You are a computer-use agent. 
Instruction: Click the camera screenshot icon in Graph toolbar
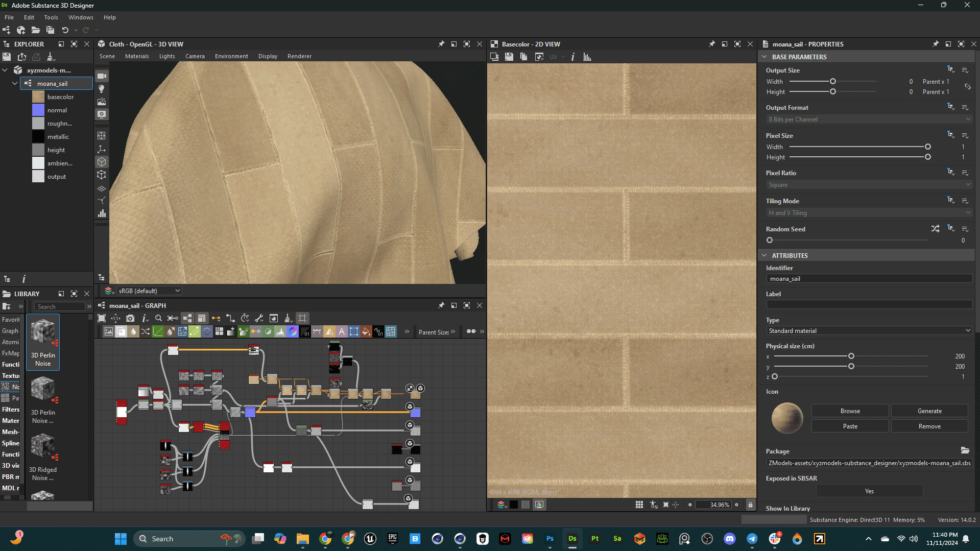pos(130,318)
